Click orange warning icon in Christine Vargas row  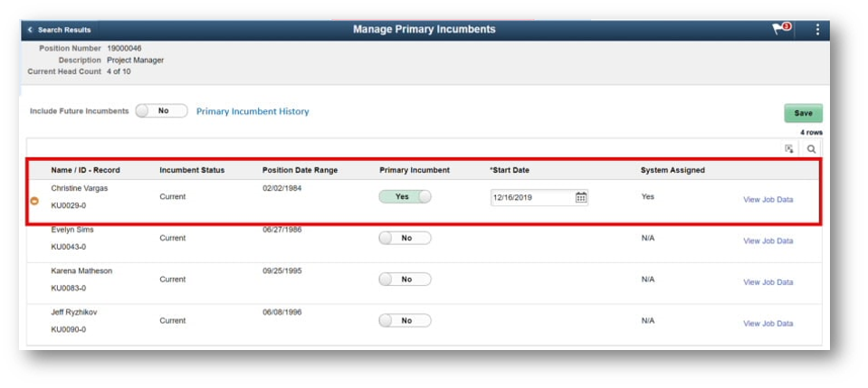pos(34,202)
